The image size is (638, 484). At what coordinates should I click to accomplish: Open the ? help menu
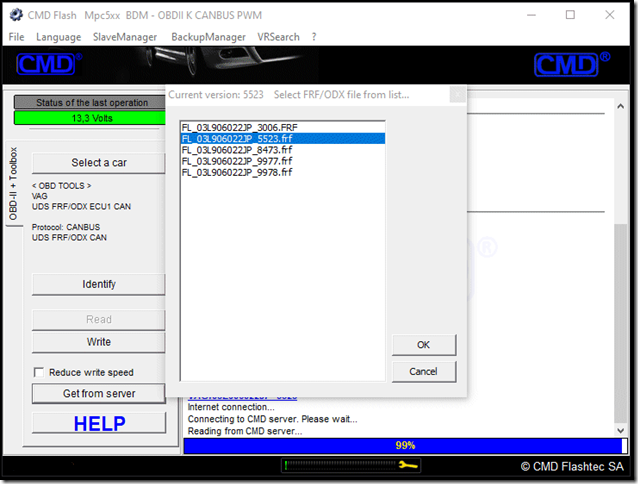click(314, 37)
